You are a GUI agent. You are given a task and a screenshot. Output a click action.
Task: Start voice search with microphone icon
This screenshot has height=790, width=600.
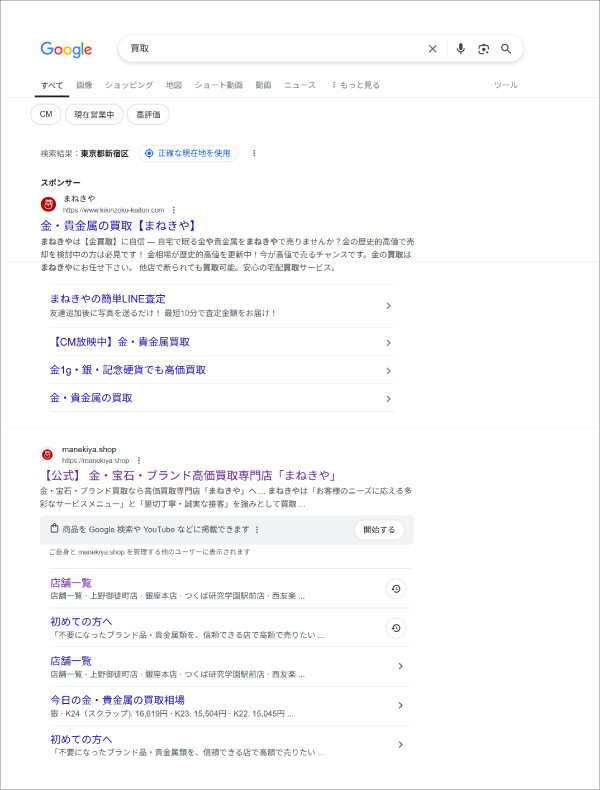460,49
